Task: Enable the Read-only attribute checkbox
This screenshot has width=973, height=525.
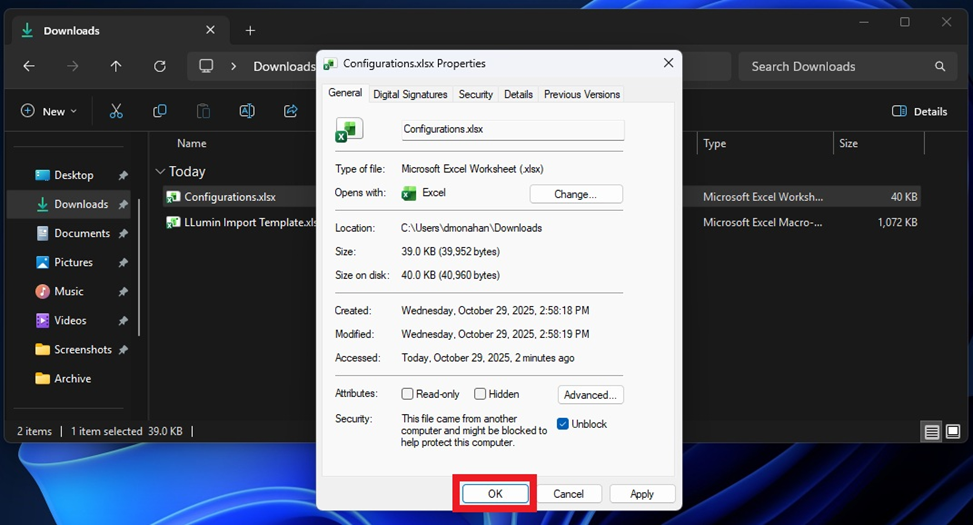Action: point(408,394)
